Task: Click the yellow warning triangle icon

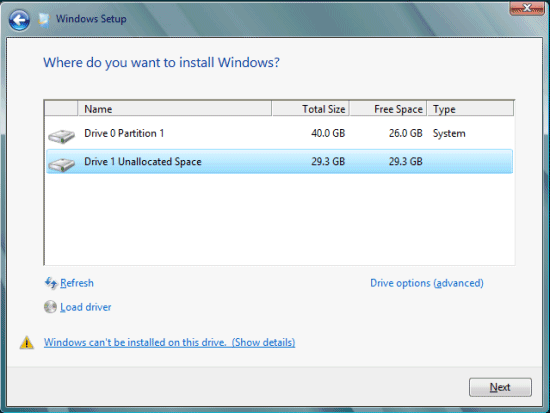Action: (27, 342)
